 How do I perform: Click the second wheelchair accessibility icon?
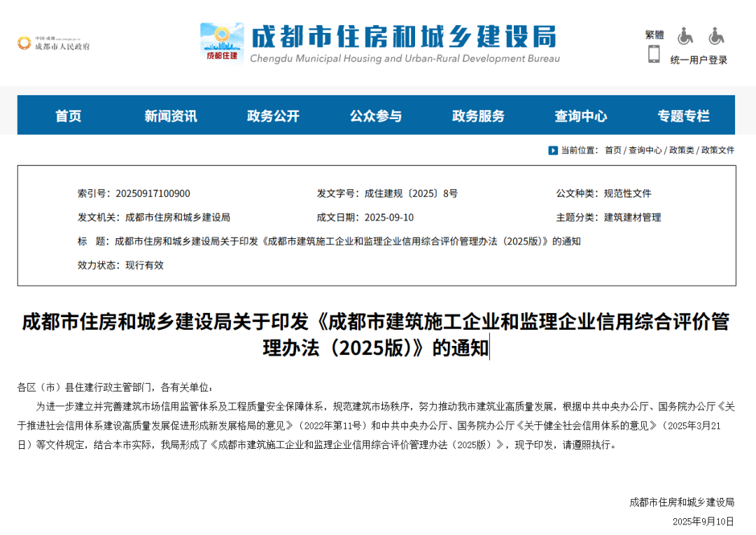[x=715, y=35]
